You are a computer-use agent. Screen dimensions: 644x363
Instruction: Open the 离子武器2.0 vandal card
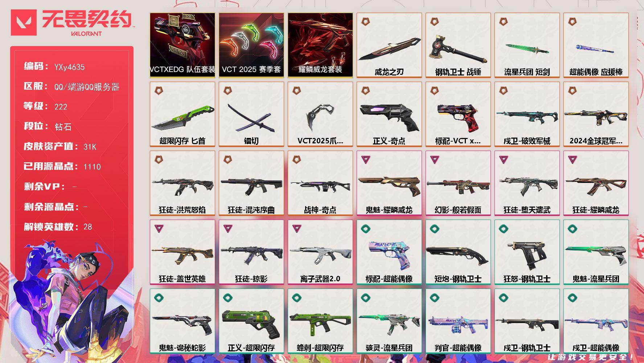pos(320,252)
